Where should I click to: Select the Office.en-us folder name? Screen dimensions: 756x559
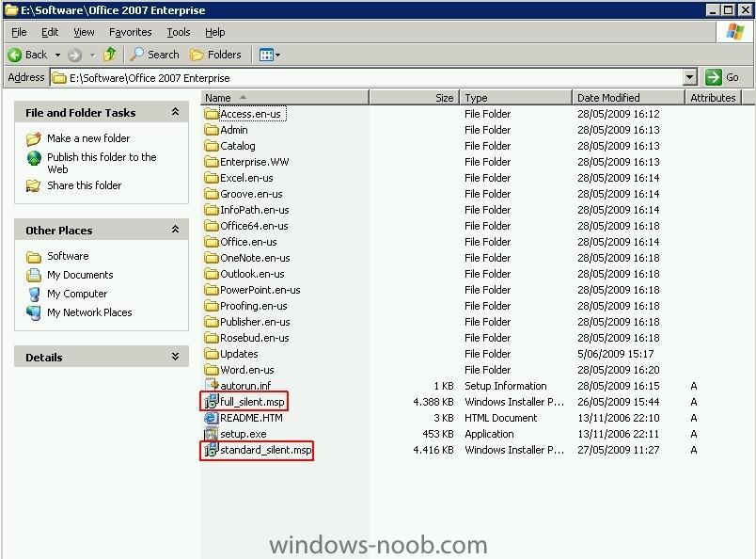(x=249, y=241)
